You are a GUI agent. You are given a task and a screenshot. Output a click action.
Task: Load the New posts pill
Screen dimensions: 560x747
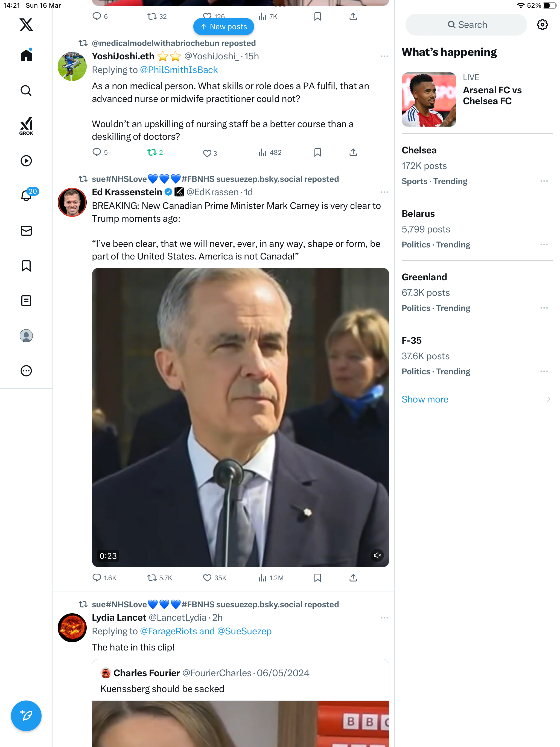223,27
